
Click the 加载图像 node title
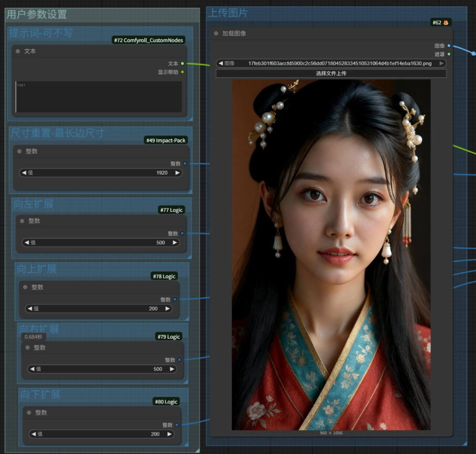point(234,33)
